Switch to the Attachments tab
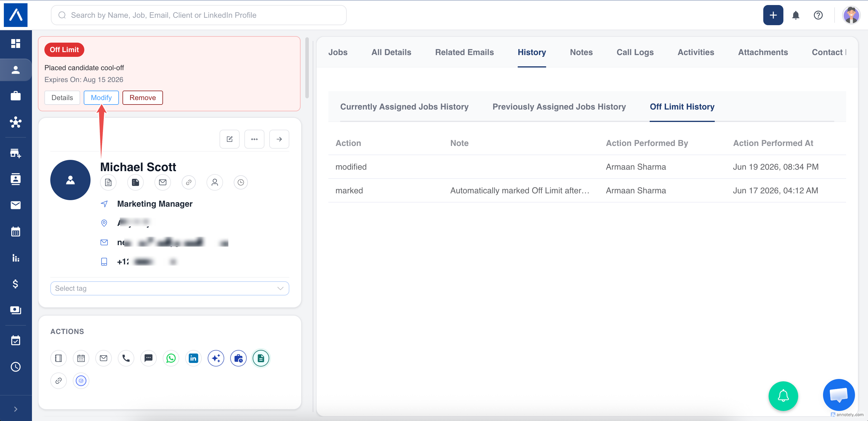 point(763,52)
